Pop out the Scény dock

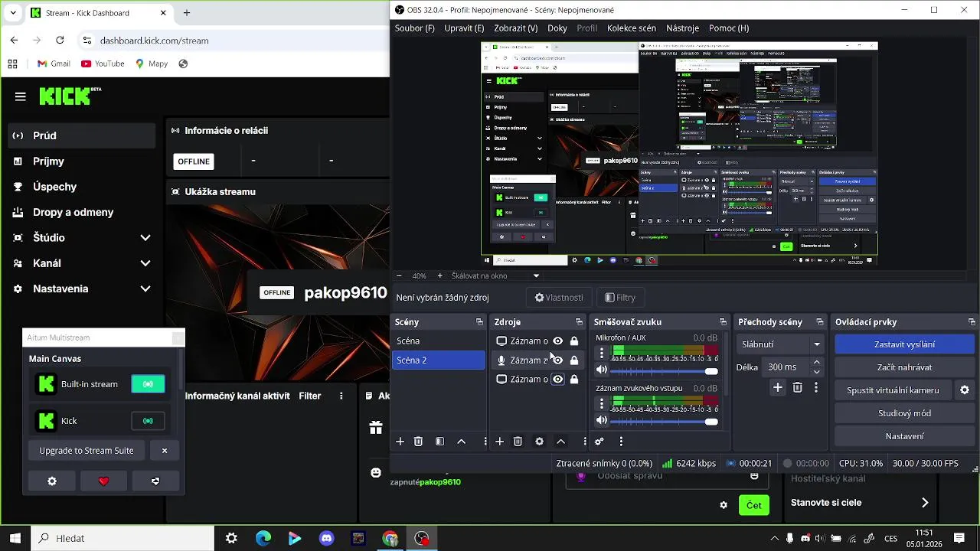pos(479,322)
